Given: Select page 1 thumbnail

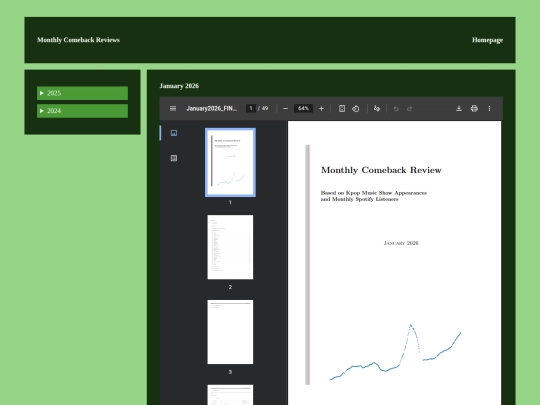Looking at the screenshot, I should (230, 163).
